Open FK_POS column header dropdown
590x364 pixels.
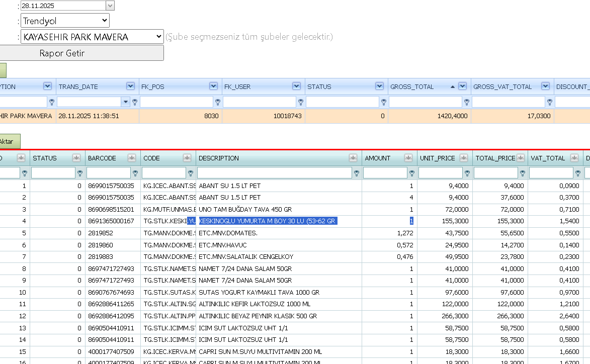(x=213, y=86)
